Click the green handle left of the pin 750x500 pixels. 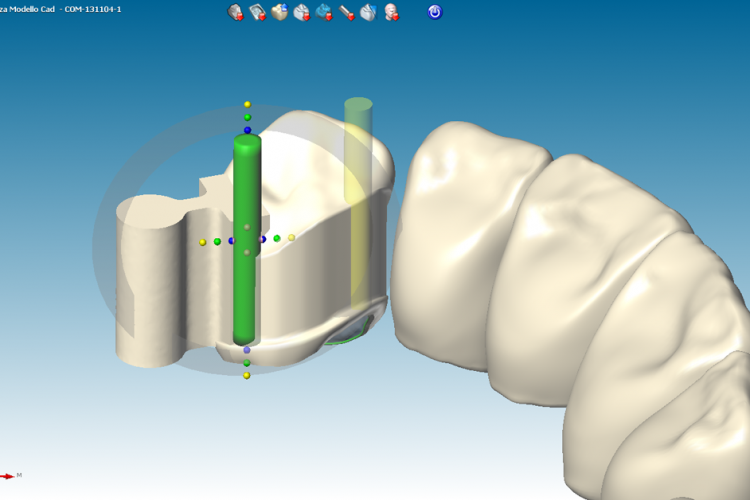(x=217, y=241)
